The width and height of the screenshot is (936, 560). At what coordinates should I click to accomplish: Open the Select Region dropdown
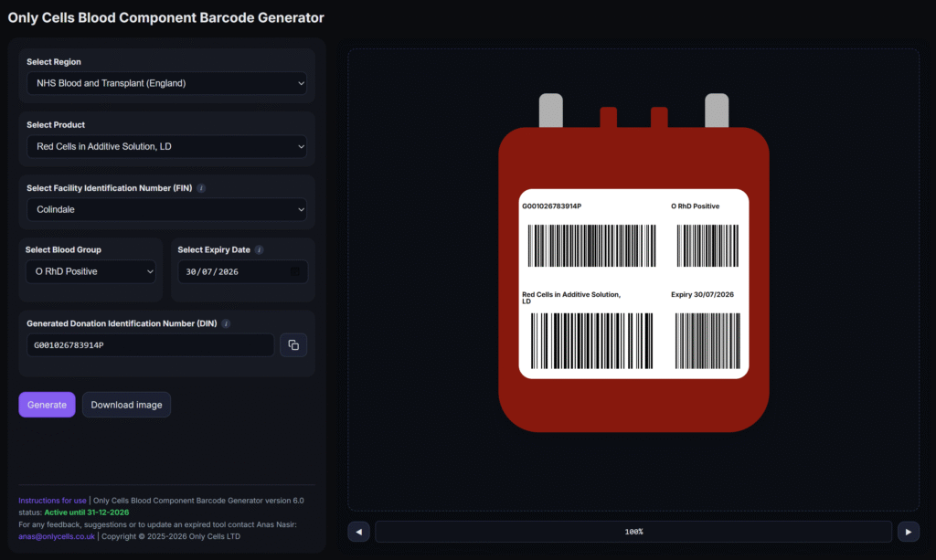tap(166, 83)
